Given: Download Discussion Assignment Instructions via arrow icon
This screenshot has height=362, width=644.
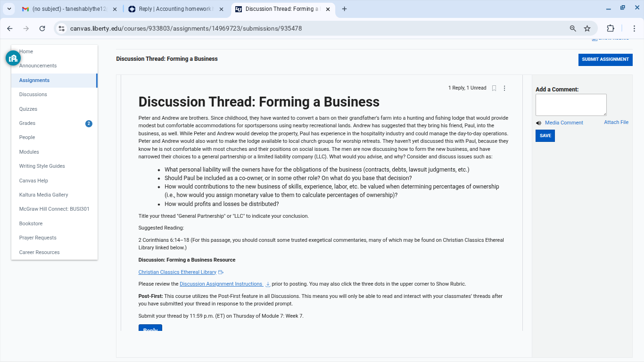Looking at the screenshot, I should click(x=268, y=284).
